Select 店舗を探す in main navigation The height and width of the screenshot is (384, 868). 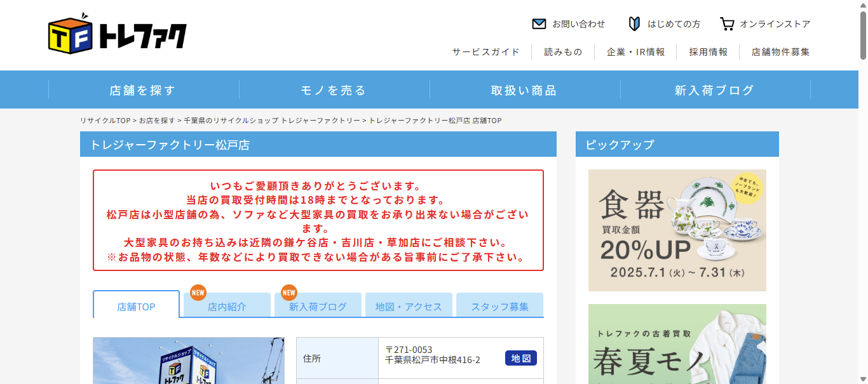point(143,90)
